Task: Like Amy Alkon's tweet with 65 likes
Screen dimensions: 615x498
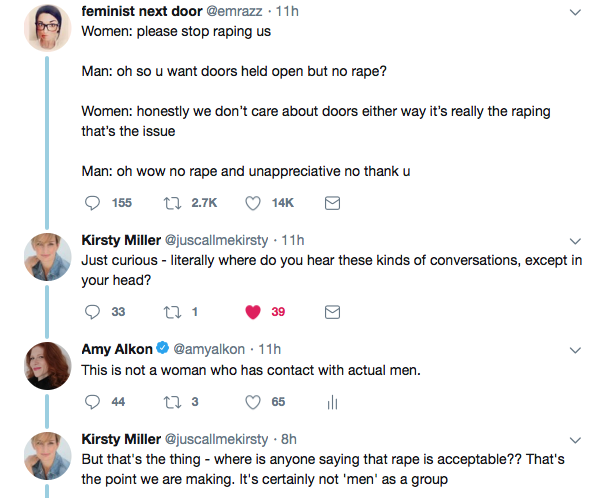Action: pyautogui.click(x=253, y=402)
